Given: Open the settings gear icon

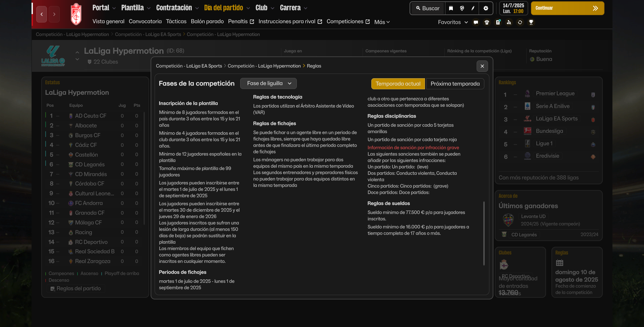Looking at the screenshot, I should [486, 8].
